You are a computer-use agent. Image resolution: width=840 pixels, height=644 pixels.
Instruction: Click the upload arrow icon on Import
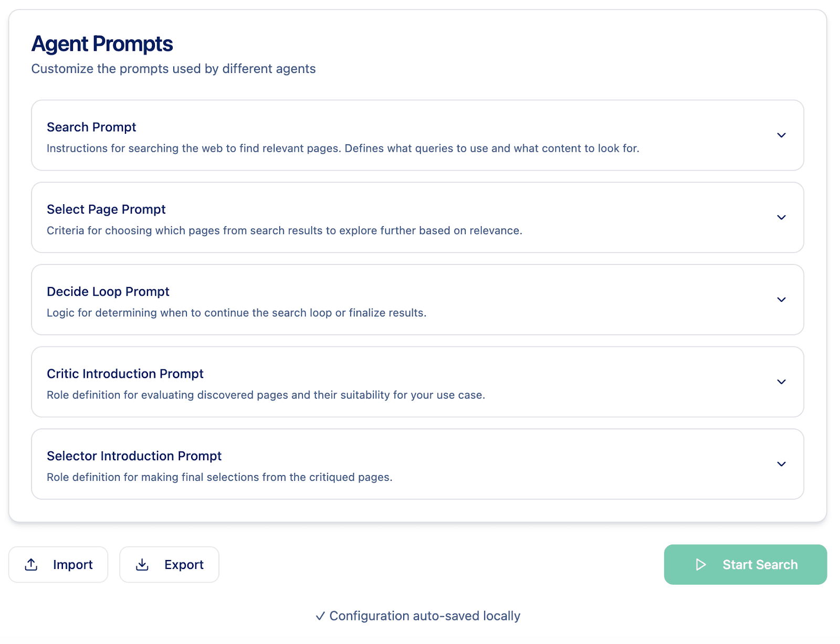tap(31, 565)
